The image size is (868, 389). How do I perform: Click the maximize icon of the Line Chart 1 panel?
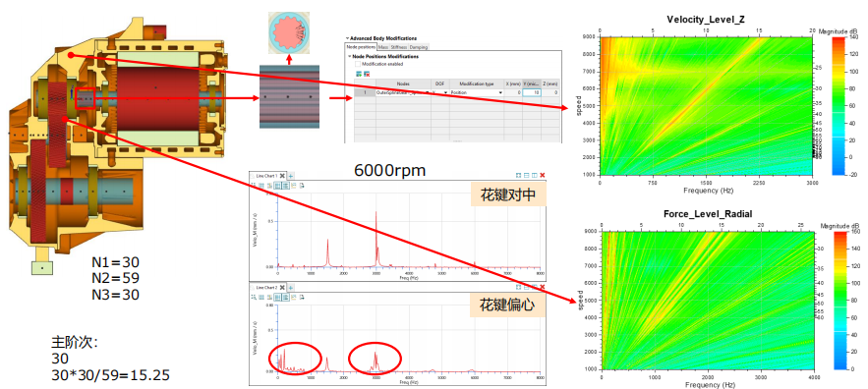point(519,176)
